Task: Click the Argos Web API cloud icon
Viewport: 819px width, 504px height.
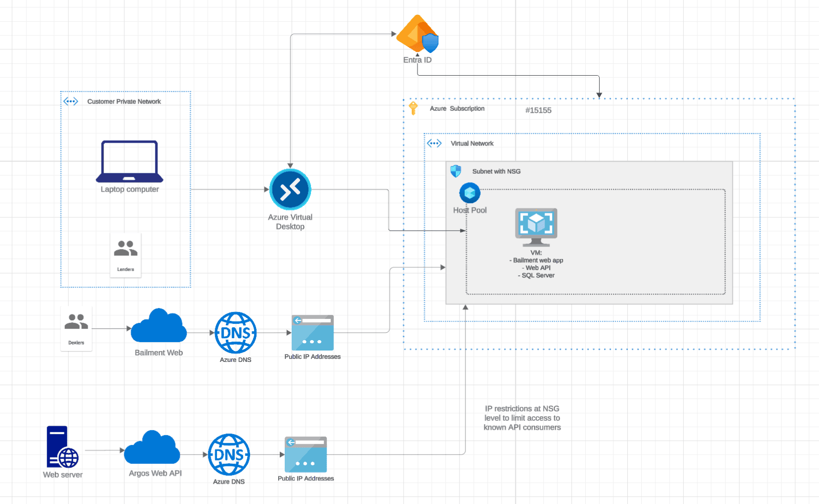Action: (152, 447)
